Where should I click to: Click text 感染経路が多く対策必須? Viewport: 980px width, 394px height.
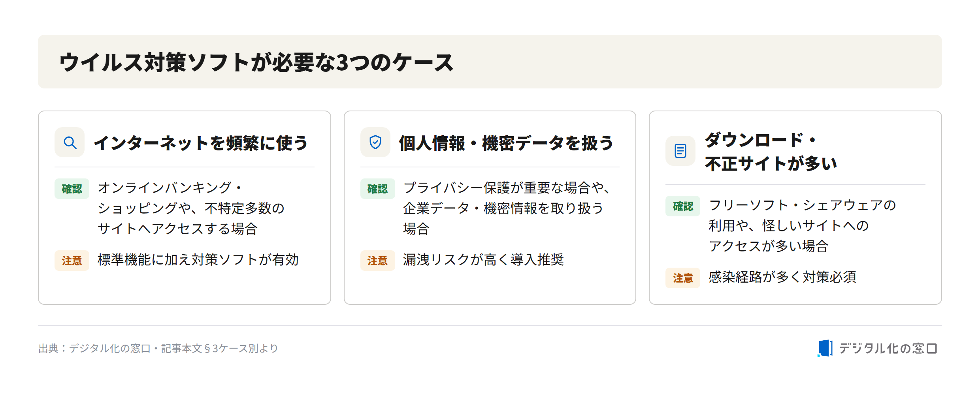tap(782, 277)
